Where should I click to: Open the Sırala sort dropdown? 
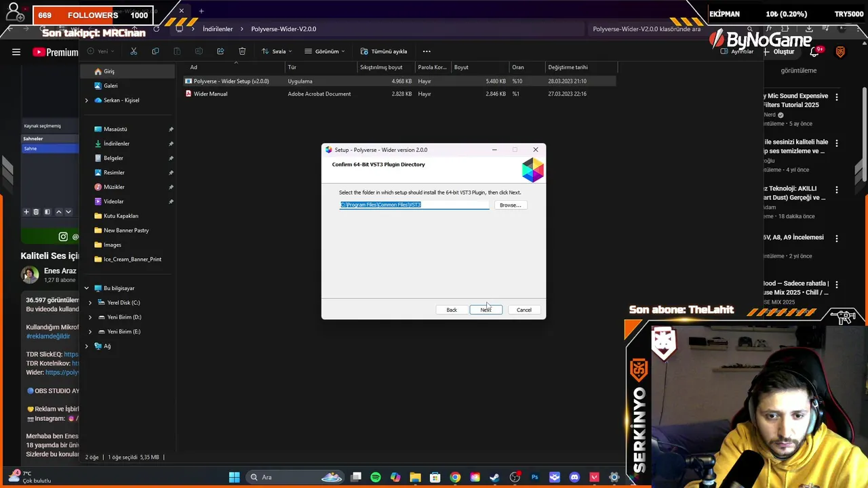[277, 52]
